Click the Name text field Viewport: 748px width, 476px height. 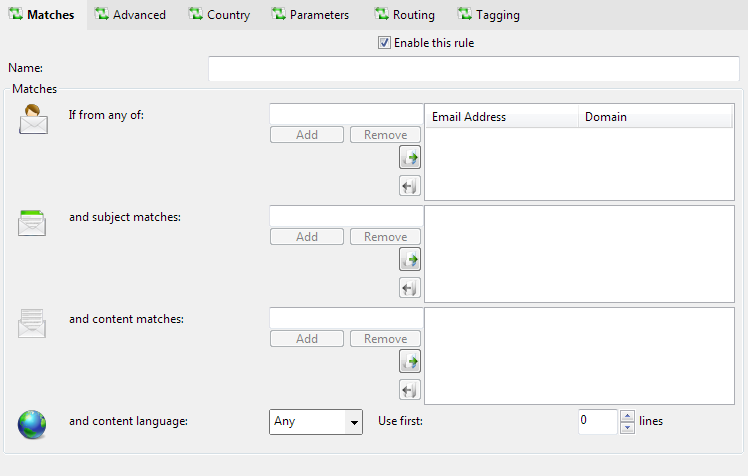(x=473, y=68)
